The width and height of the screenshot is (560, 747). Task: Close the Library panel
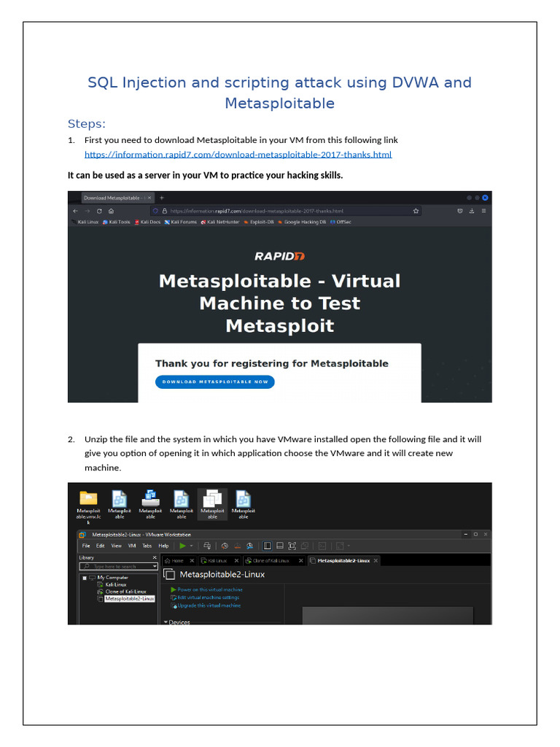pos(155,557)
